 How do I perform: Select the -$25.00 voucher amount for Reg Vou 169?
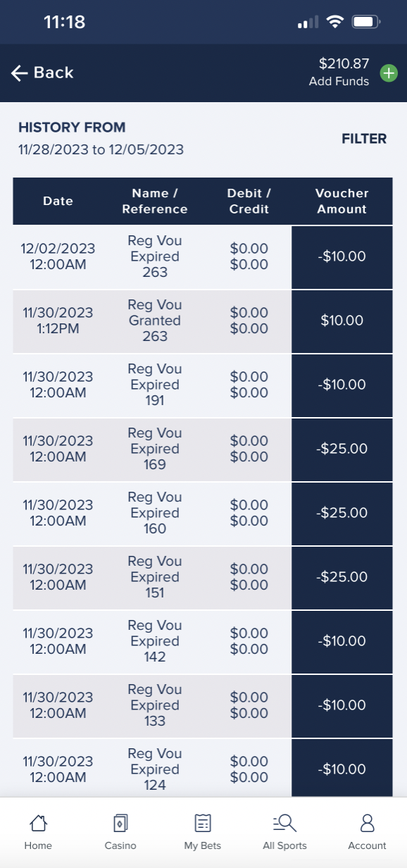coord(342,449)
